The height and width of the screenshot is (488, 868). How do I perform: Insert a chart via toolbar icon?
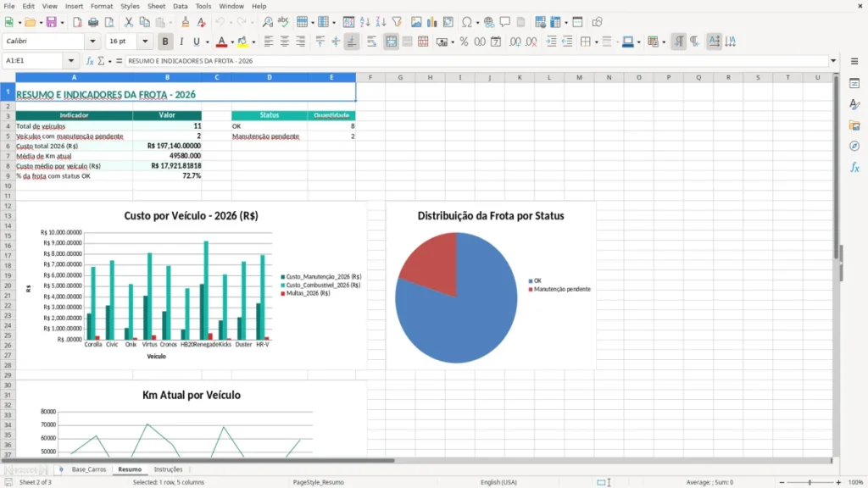click(x=432, y=22)
